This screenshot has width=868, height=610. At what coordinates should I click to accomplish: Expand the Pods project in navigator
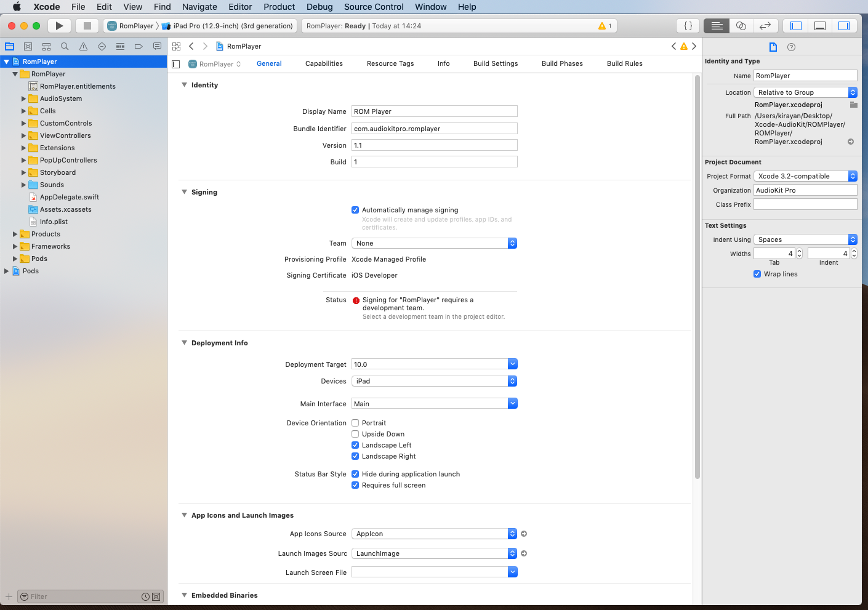click(7, 271)
